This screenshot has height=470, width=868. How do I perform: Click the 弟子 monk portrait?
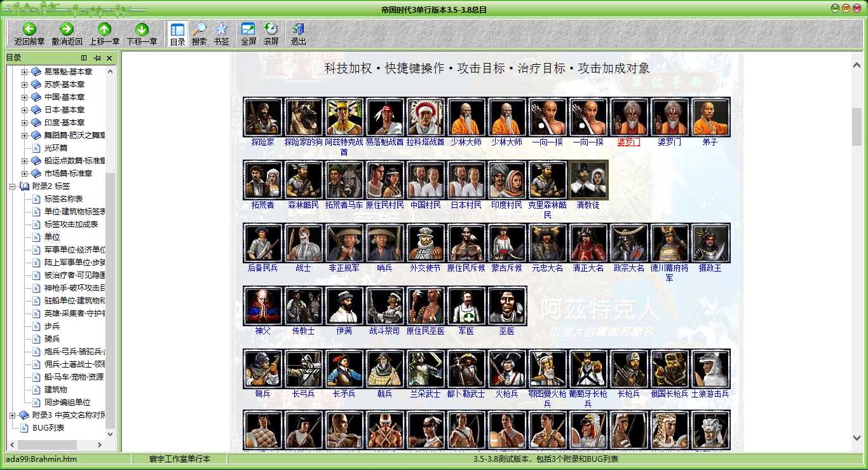click(x=710, y=117)
